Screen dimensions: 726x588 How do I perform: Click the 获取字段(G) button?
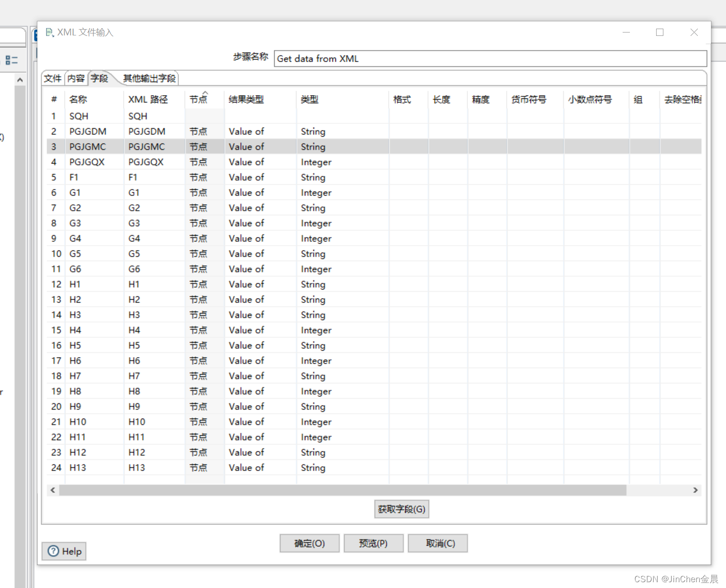pyautogui.click(x=402, y=509)
